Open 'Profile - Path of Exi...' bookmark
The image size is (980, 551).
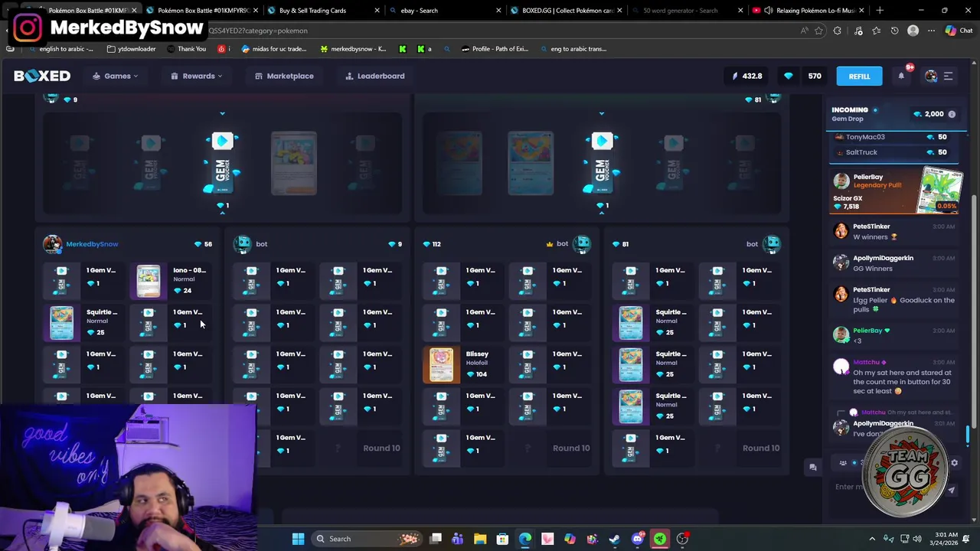[495, 48]
